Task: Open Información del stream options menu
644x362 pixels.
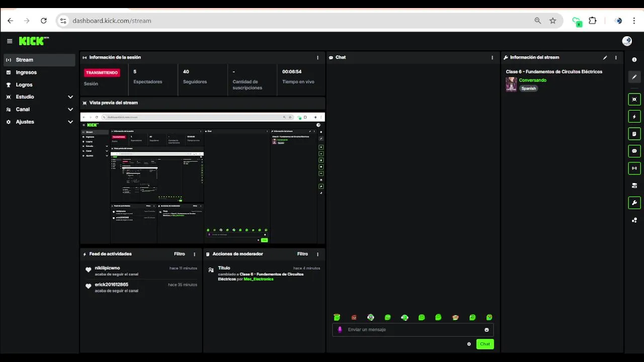Action: click(x=616, y=57)
